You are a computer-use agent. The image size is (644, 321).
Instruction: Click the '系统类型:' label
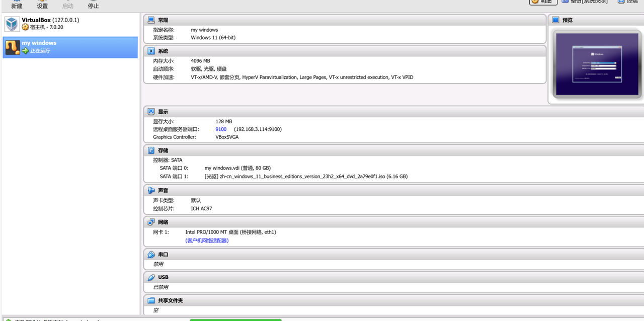[x=164, y=38]
